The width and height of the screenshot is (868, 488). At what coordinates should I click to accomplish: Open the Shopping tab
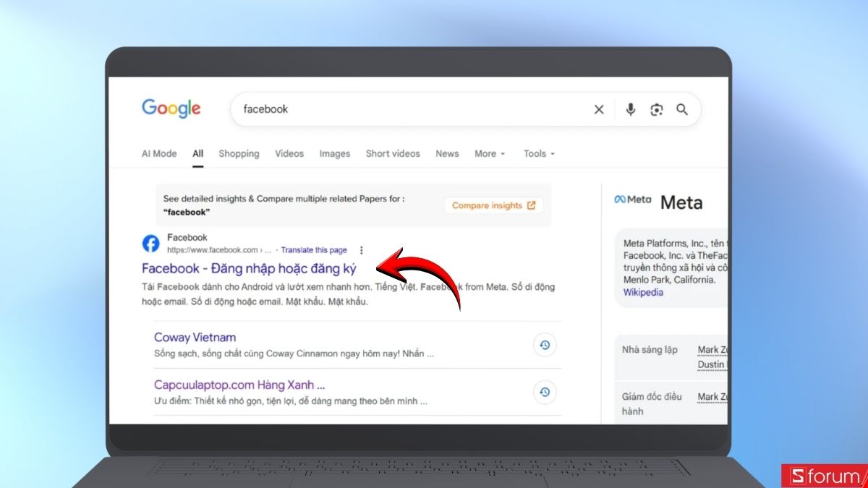coord(239,153)
